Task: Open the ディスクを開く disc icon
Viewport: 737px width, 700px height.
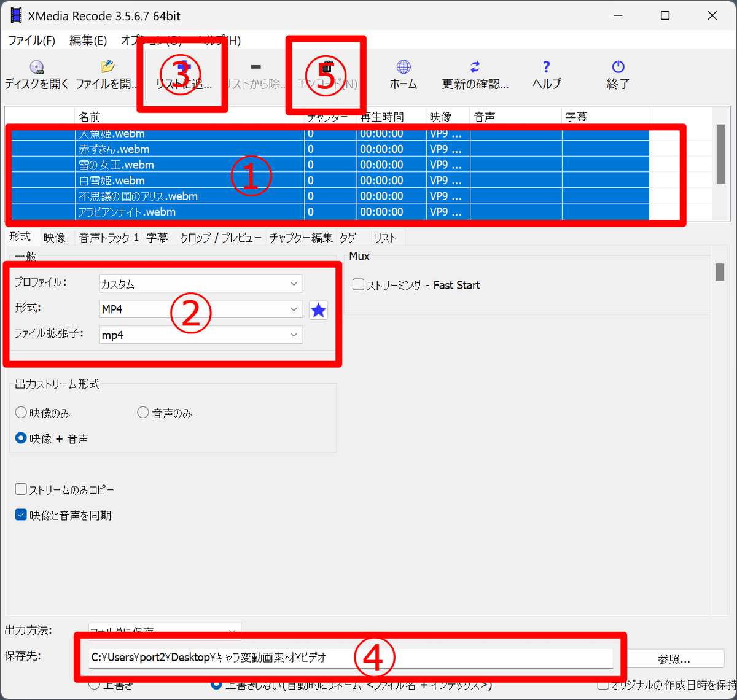Action: 37,67
